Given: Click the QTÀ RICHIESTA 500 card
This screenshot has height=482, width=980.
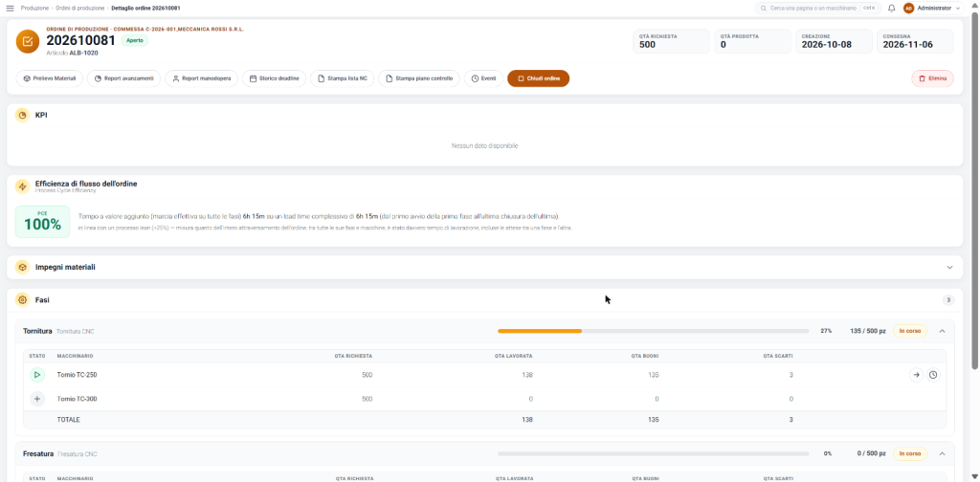Looking at the screenshot, I should coord(671,41).
